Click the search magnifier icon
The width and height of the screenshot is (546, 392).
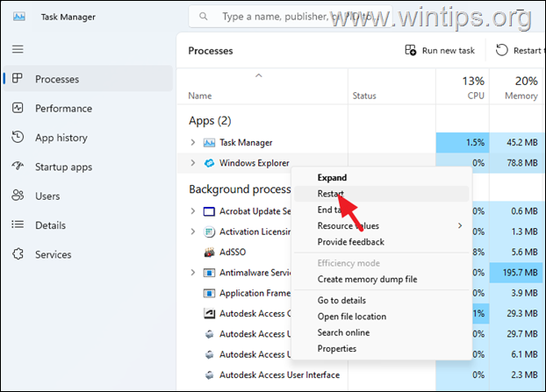point(204,17)
